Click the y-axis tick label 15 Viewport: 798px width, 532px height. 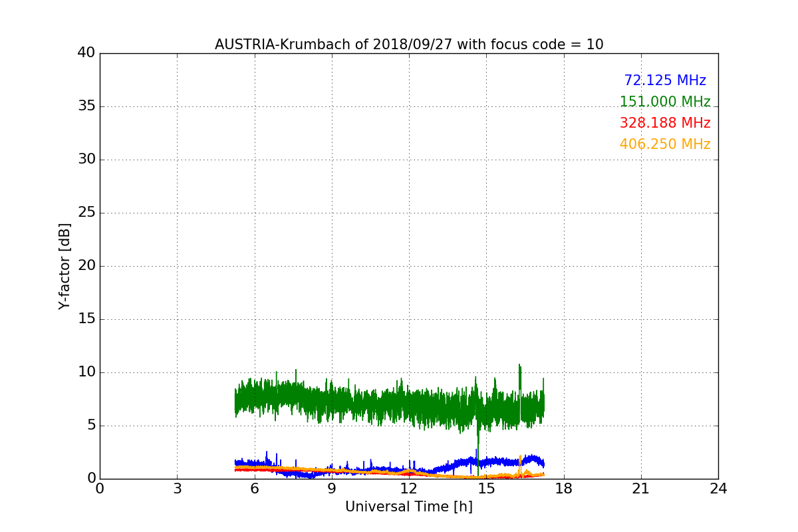pyautogui.click(x=86, y=319)
